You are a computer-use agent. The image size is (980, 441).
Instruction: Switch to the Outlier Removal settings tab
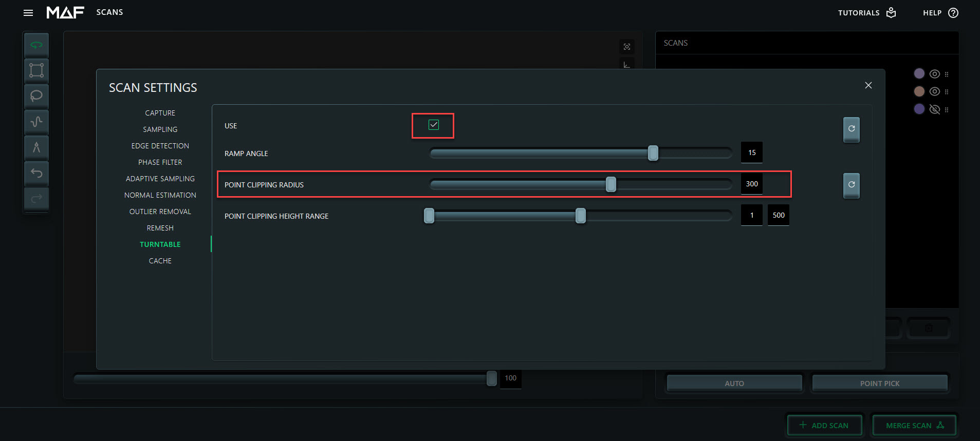point(160,212)
